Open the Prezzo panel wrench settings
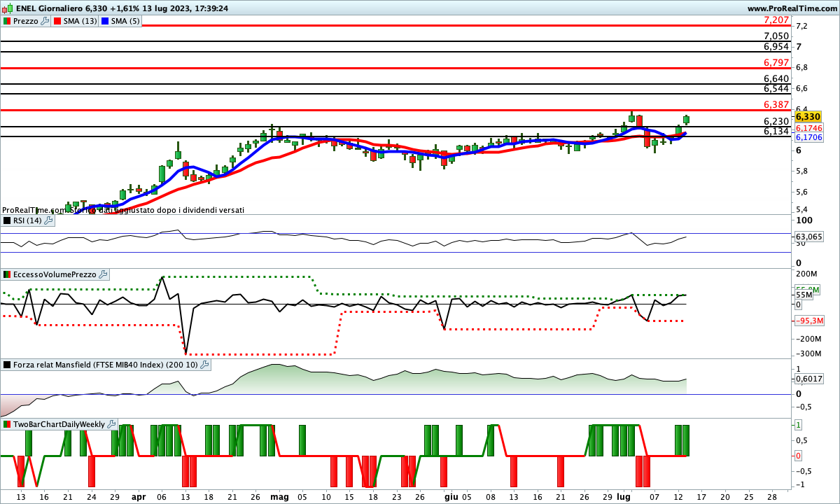This screenshot has height=504, width=840. (x=45, y=21)
